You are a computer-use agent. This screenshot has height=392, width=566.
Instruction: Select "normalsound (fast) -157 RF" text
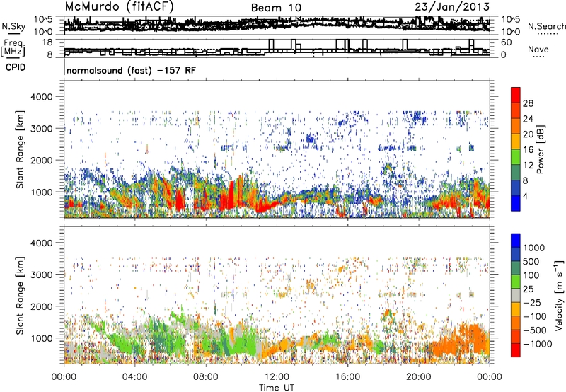pyautogui.click(x=132, y=70)
